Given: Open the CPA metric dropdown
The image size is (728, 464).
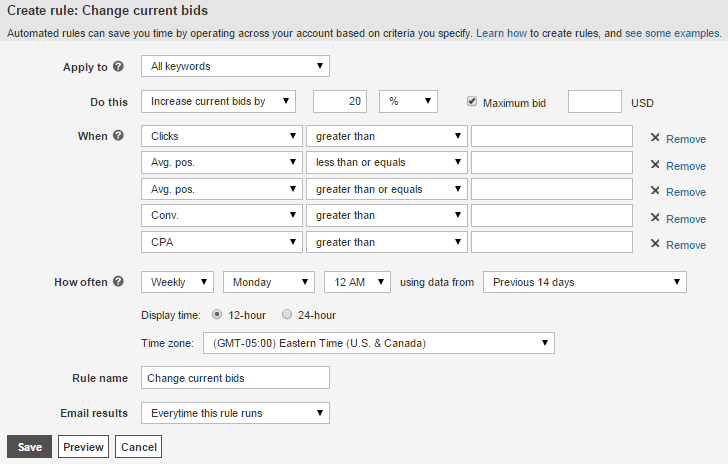Looking at the screenshot, I should click(222, 242).
